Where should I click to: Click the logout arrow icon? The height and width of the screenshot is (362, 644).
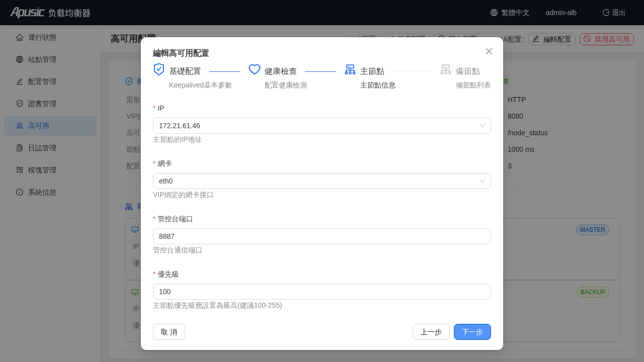point(606,13)
